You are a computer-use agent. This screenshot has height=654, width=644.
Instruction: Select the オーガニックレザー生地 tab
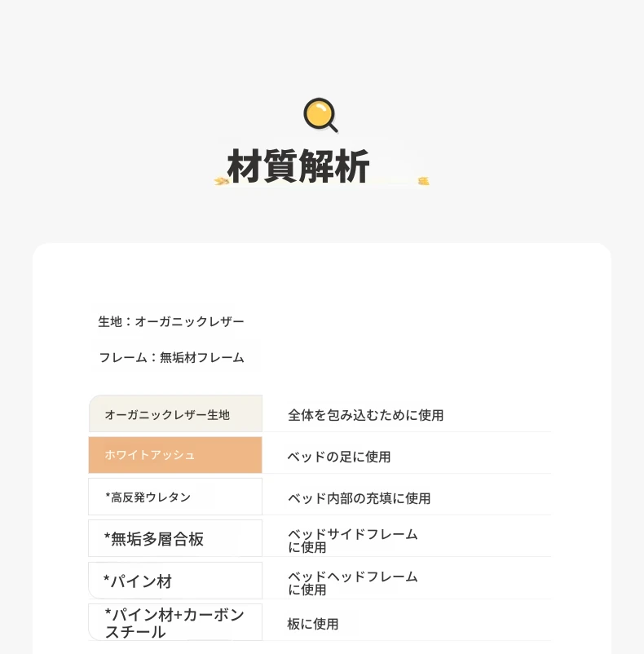tap(175, 413)
